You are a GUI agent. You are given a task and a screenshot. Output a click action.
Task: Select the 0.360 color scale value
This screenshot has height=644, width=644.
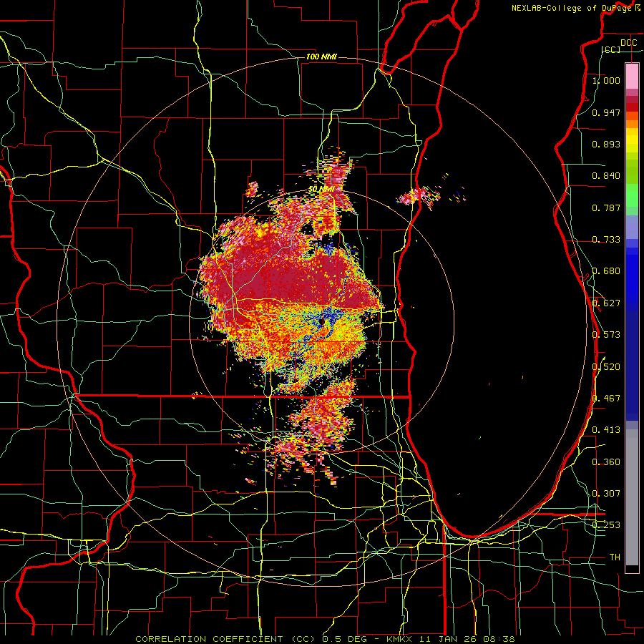(x=606, y=462)
